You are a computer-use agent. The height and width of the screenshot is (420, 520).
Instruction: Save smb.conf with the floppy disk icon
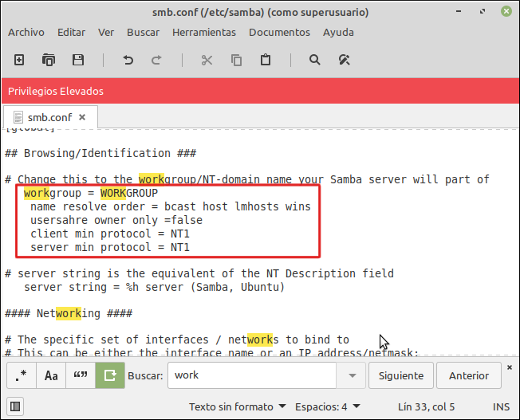(x=78, y=60)
